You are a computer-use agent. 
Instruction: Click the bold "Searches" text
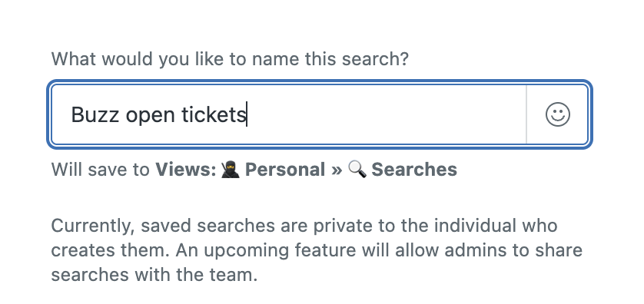(x=414, y=170)
